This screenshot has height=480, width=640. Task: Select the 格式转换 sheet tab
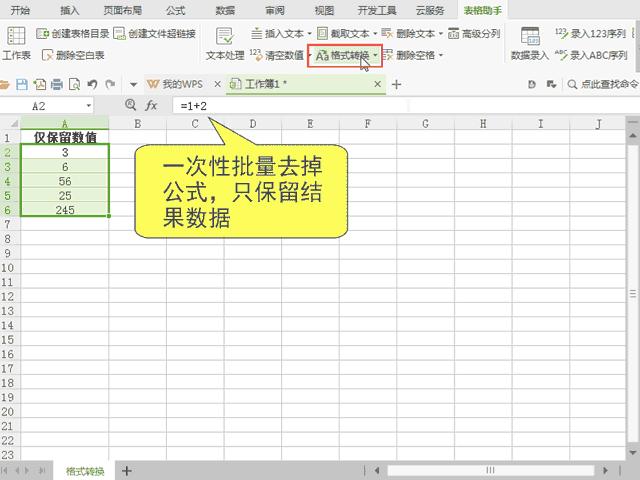(x=85, y=471)
